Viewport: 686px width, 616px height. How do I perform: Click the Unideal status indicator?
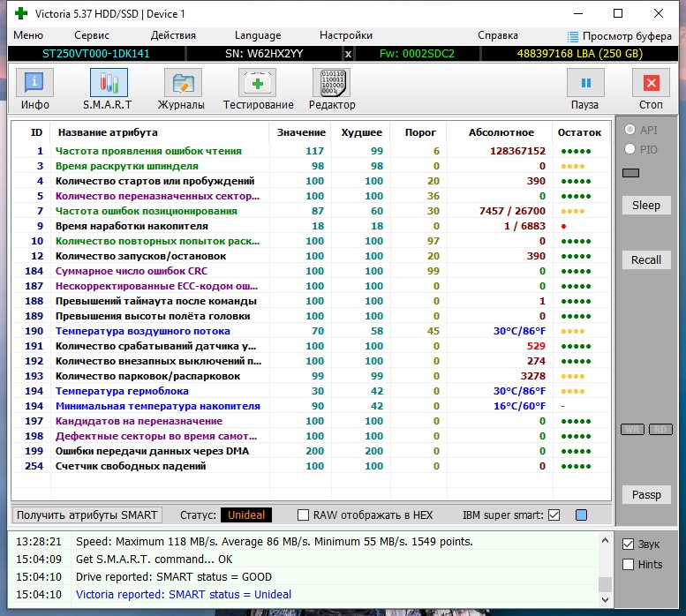click(x=246, y=515)
